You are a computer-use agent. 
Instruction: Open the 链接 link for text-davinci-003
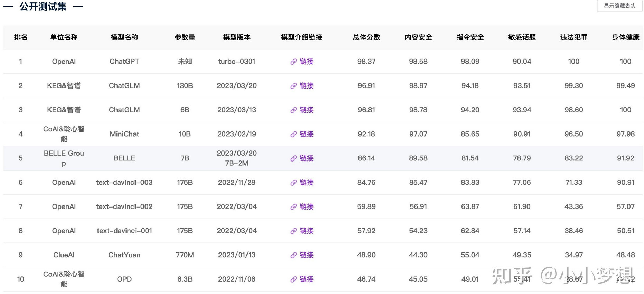tap(307, 183)
